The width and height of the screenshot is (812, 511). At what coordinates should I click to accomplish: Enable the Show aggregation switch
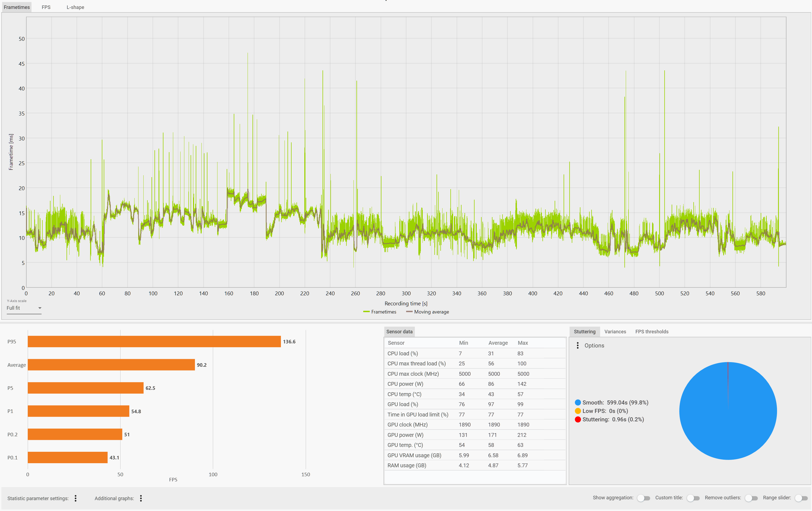643,498
